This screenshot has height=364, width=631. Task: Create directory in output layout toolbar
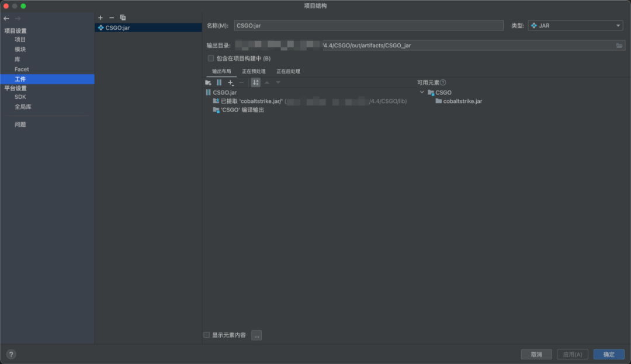tap(208, 82)
